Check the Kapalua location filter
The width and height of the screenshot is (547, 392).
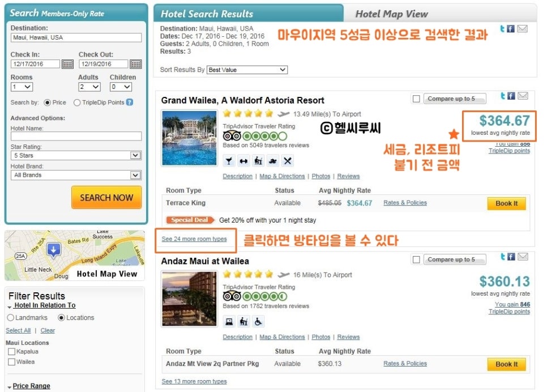(x=11, y=352)
